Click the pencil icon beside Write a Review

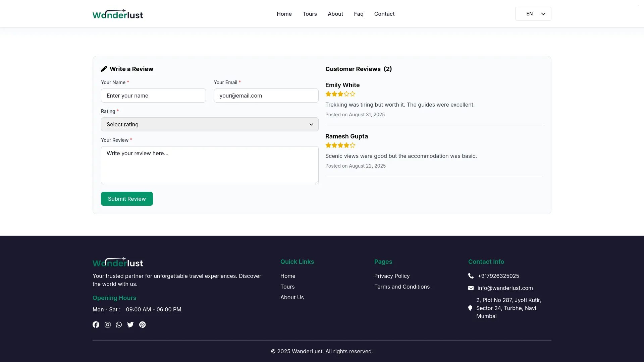point(104,69)
